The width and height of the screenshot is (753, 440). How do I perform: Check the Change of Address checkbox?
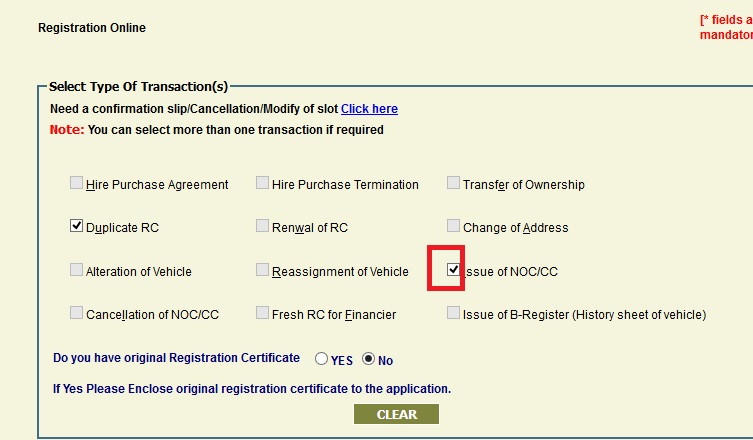(454, 227)
